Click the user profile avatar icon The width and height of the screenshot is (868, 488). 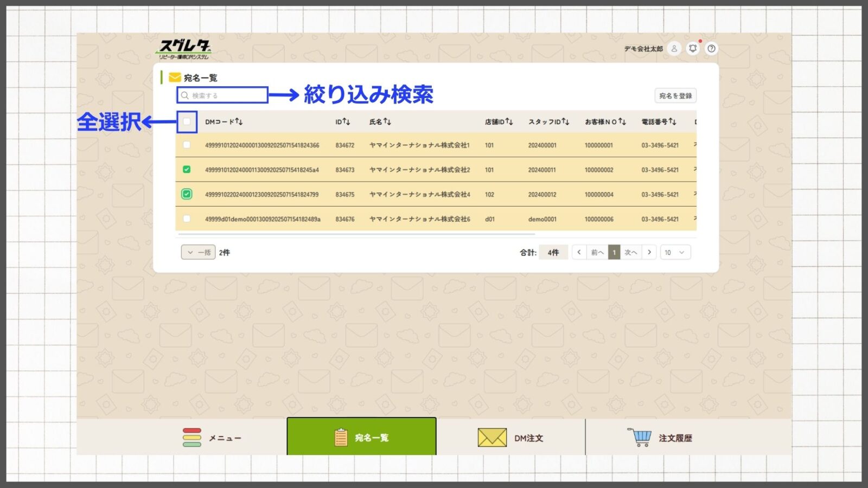pyautogui.click(x=674, y=48)
